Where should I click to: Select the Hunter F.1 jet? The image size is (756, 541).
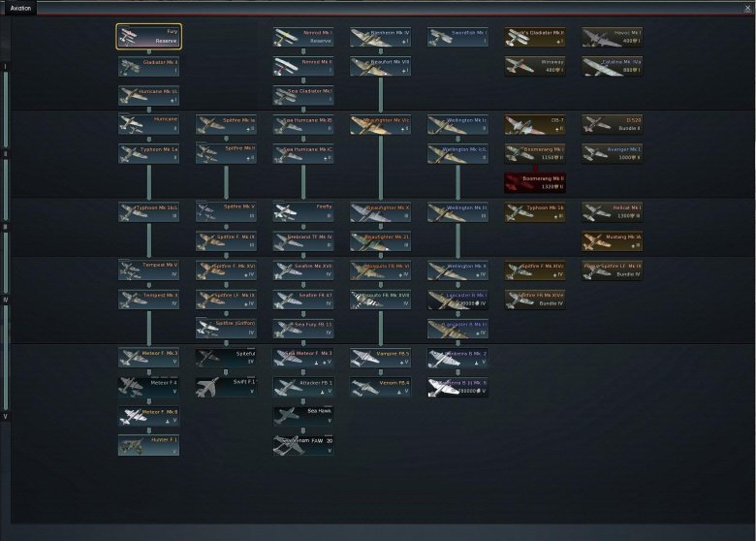(148, 445)
